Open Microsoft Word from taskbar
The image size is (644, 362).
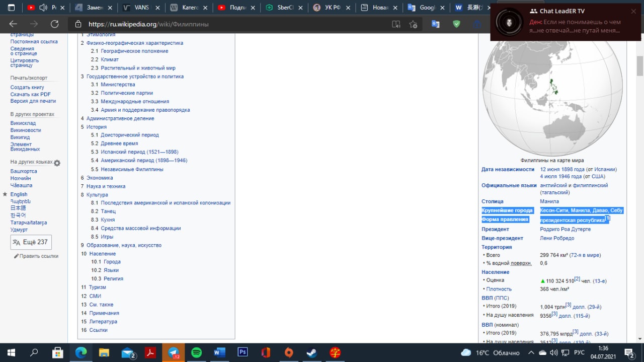point(219,352)
